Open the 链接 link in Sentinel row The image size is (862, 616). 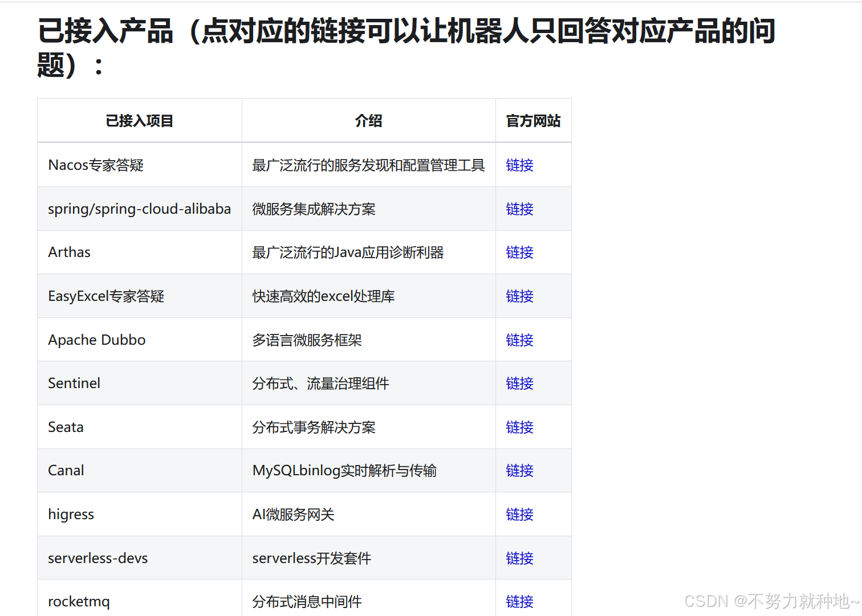point(519,384)
